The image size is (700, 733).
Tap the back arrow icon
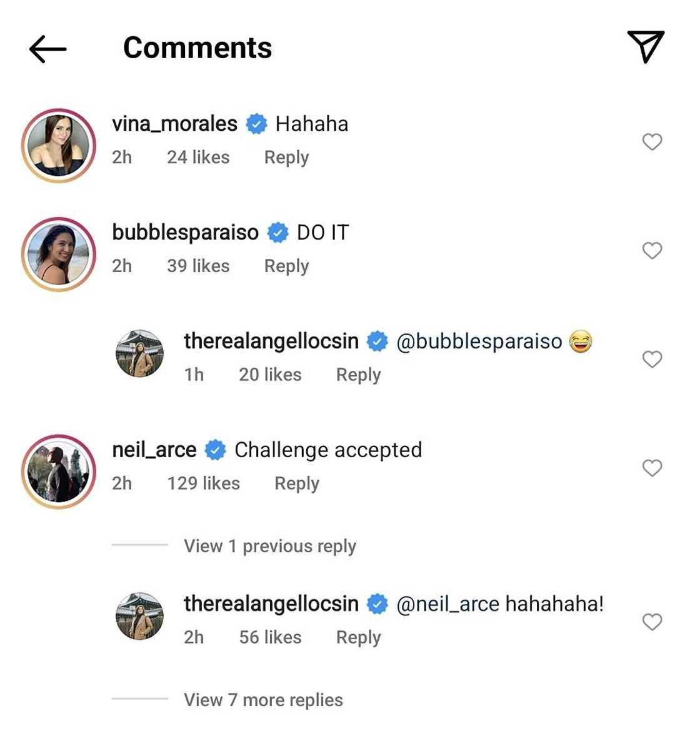tap(47, 49)
